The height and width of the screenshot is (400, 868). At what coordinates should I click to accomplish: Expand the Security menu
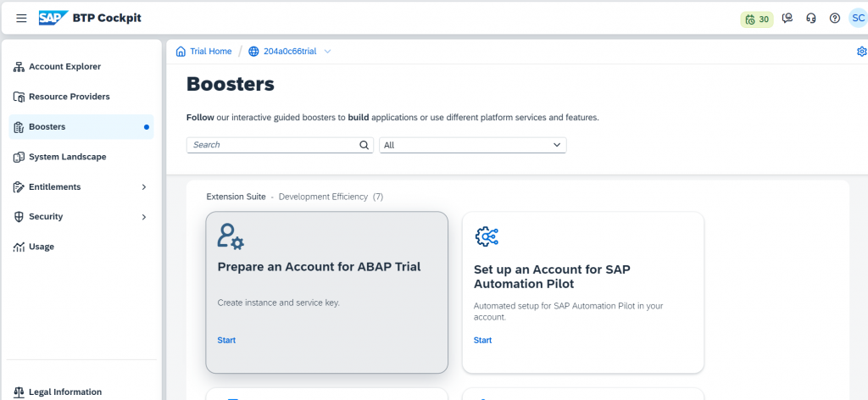(143, 217)
